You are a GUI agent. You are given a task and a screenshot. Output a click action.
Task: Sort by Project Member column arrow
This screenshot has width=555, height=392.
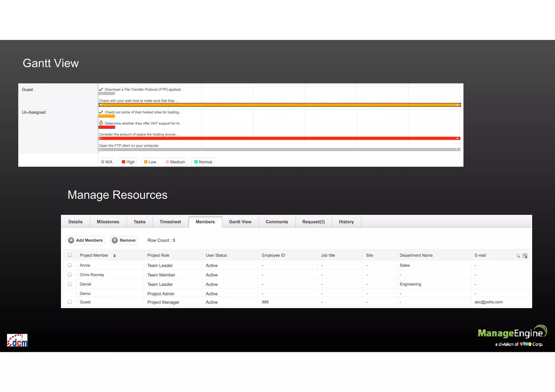coord(115,256)
